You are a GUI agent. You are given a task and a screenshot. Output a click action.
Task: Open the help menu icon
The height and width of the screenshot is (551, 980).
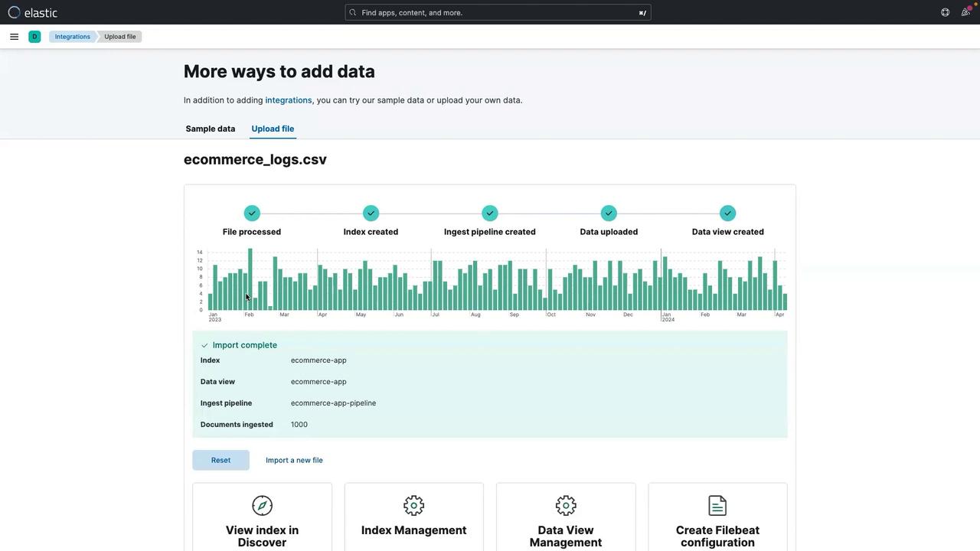point(945,12)
